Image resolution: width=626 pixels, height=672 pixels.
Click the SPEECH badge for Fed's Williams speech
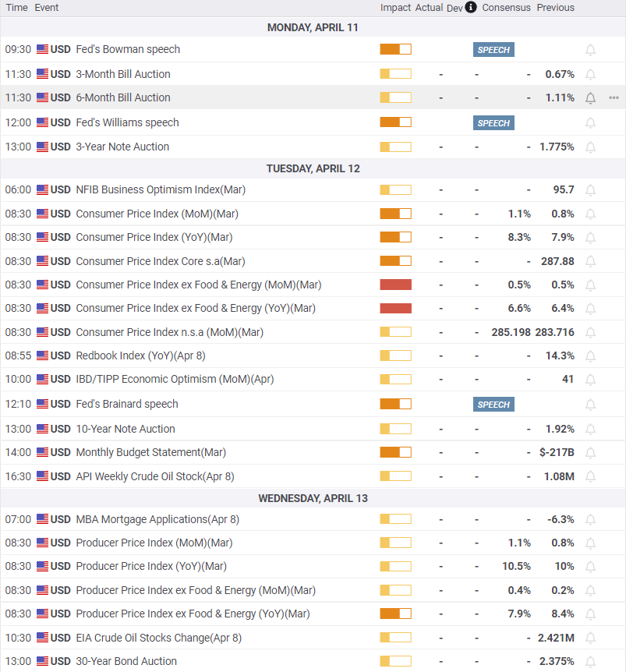(493, 123)
